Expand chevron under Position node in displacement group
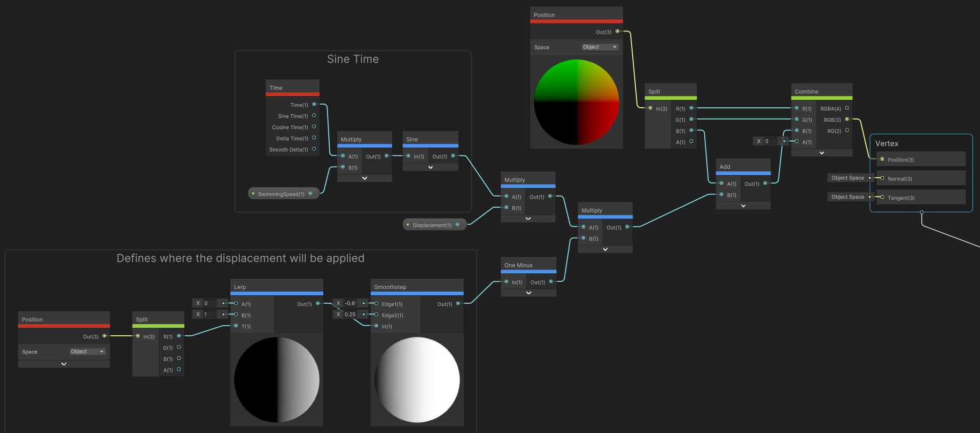This screenshot has width=980, height=433. pyautogui.click(x=64, y=364)
